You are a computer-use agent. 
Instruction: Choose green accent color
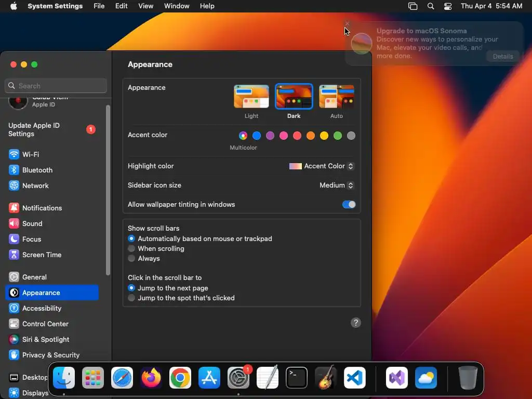pos(338,136)
